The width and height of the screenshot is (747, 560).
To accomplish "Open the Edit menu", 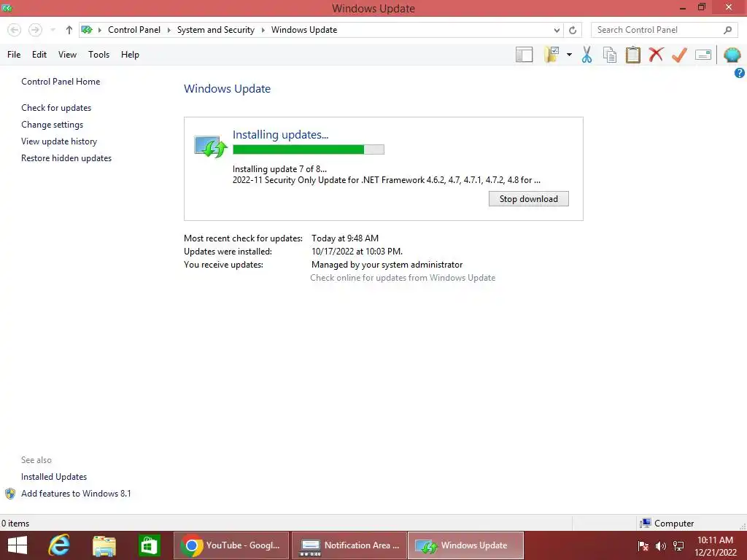I will coord(39,55).
